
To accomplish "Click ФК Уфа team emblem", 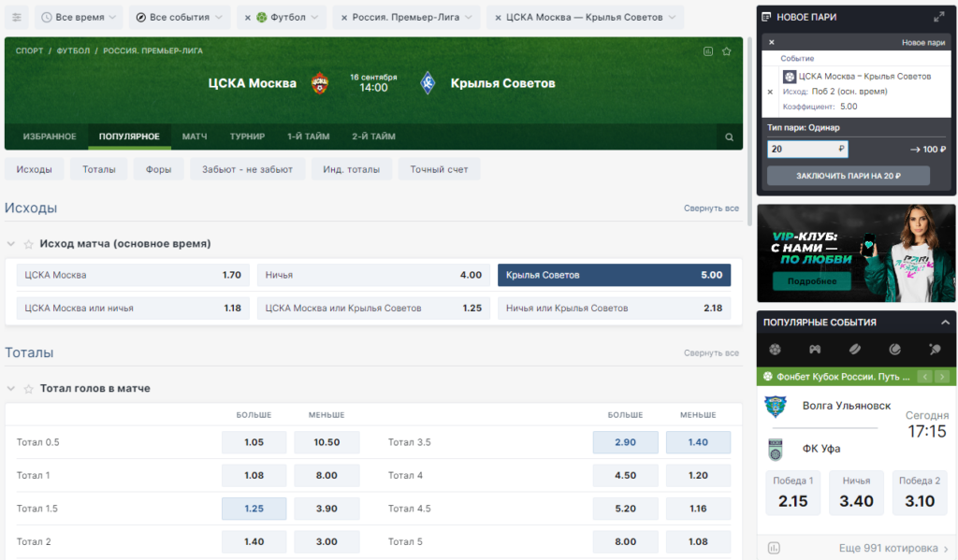I will click(776, 450).
